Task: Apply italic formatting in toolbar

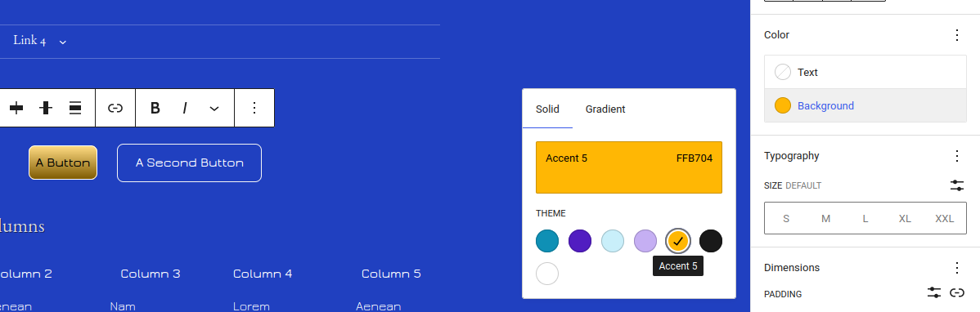Action: pyautogui.click(x=185, y=108)
